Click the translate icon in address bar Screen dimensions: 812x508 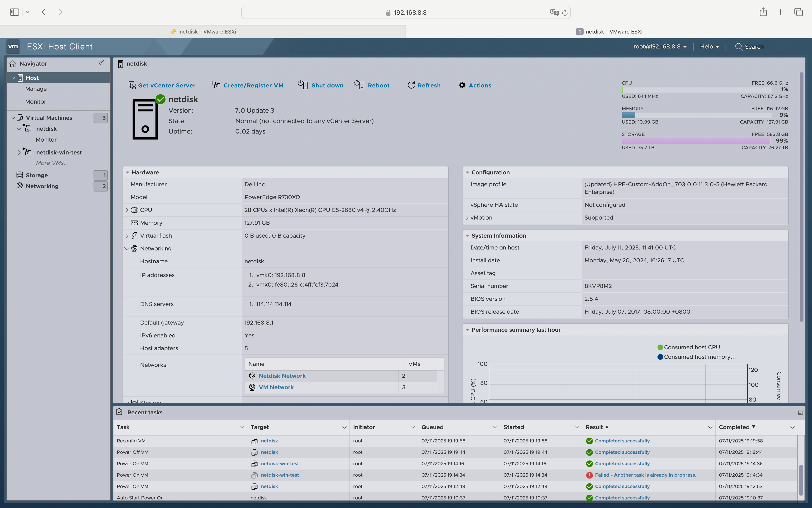click(554, 12)
